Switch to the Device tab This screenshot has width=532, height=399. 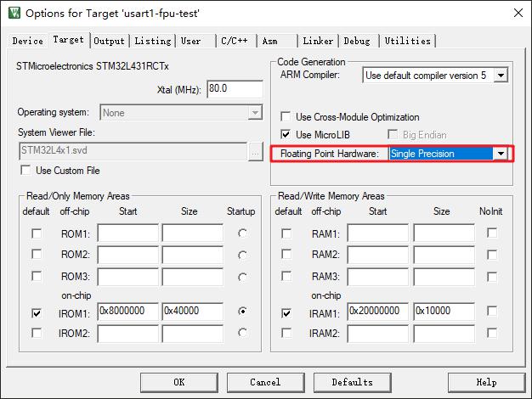click(27, 41)
